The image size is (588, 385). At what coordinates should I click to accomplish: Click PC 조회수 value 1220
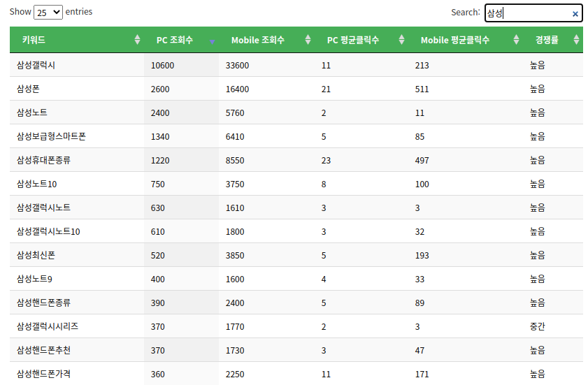160,161
